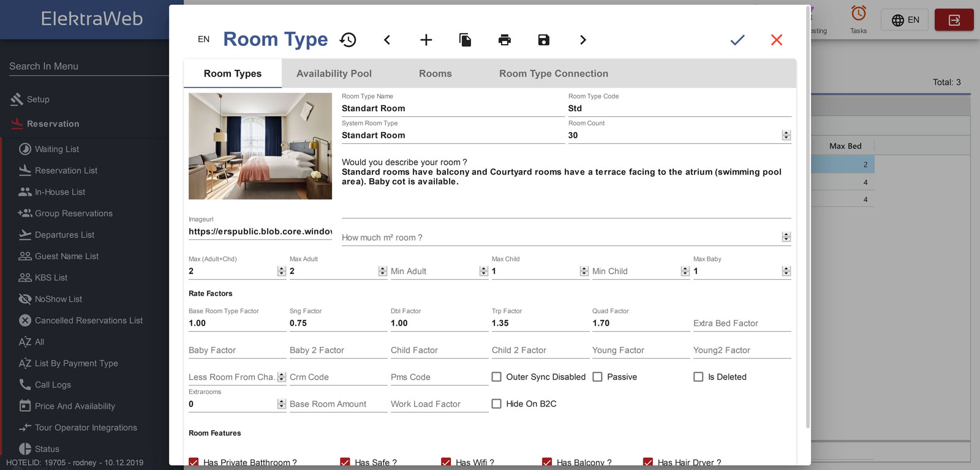Switch to Room Type Connection tab

click(x=554, y=73)
